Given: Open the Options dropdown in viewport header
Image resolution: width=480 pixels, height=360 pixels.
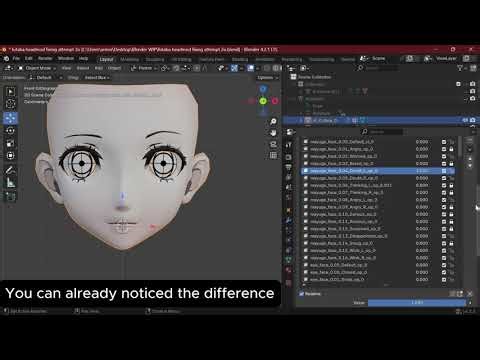Looking at the screenshot, I should [268, 78].
